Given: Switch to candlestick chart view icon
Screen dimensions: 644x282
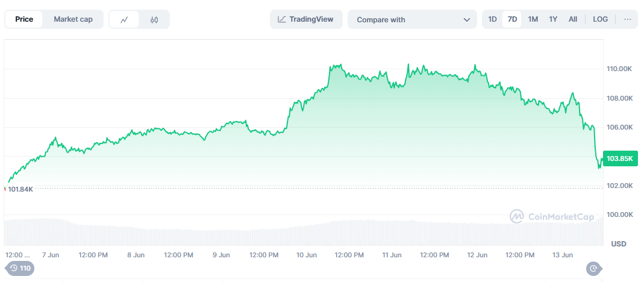Looking at the screenshot, I should (x=154, y=19).
